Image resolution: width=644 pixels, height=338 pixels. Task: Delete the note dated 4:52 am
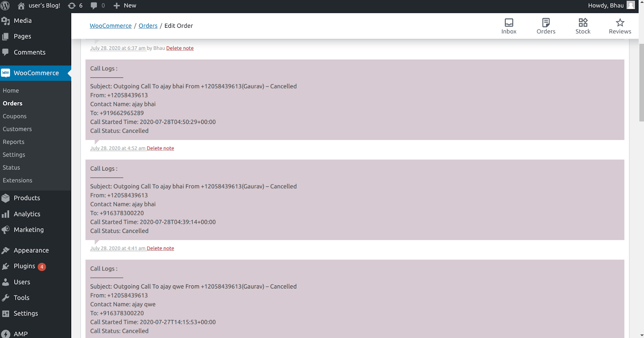click(160, 148)
